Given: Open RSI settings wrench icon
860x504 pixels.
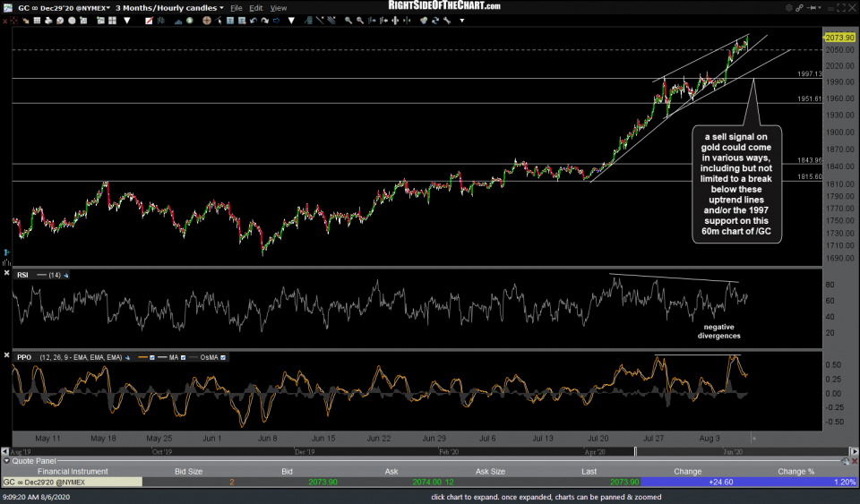Looking at the screenshot, I should [x=64, y=275].
